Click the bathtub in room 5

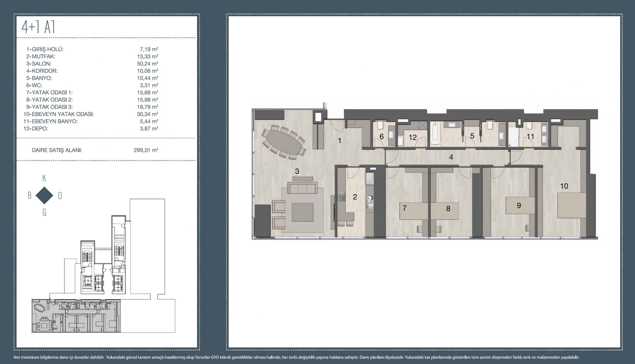coord(435,133)
